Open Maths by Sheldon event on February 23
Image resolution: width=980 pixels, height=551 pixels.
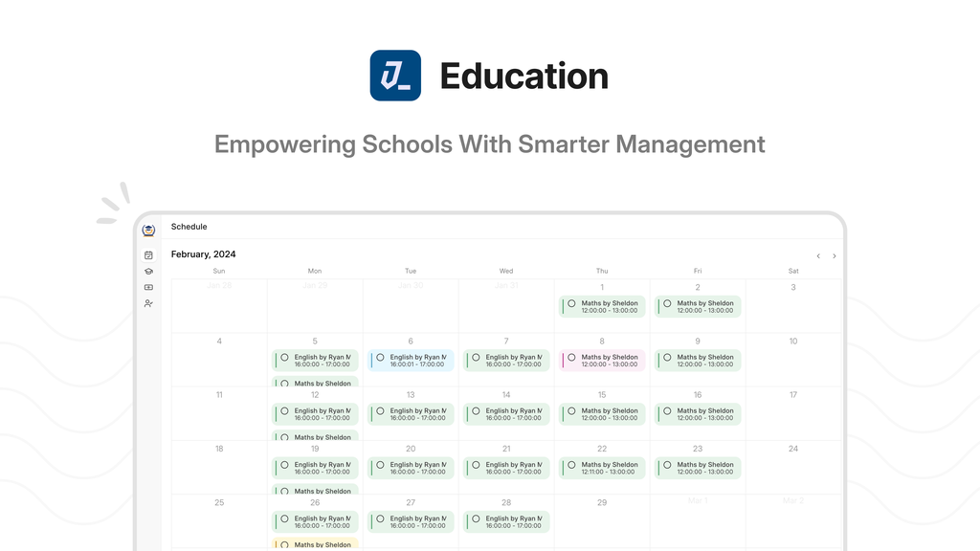[x=698, y=468]
